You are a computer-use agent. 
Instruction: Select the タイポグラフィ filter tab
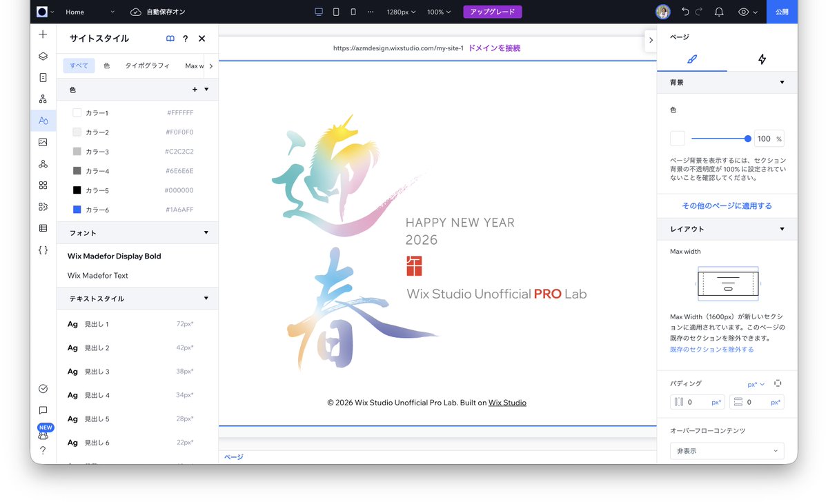coord(147,65)
